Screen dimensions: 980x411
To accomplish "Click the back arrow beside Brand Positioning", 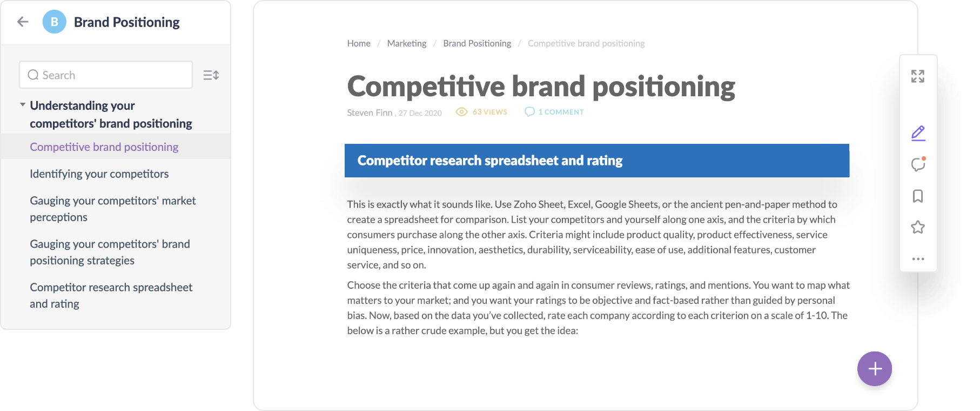I will tap(23, 22).
